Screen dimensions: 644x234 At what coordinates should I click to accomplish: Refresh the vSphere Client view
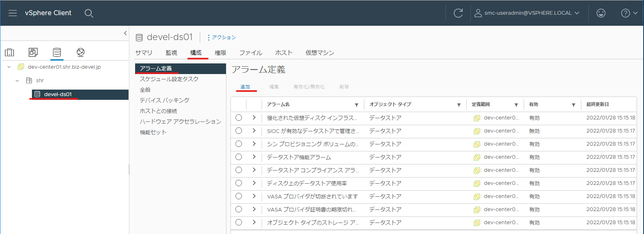click(x=458, y=13)
